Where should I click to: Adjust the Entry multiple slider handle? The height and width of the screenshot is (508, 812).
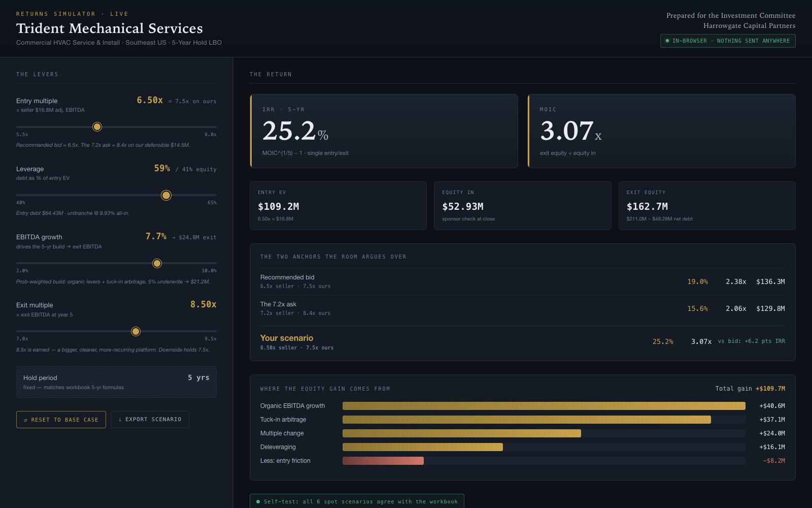click(97, 126)
